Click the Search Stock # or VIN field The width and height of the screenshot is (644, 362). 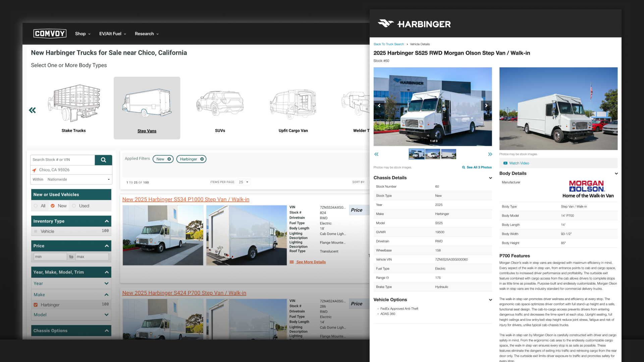coord(63,160)
